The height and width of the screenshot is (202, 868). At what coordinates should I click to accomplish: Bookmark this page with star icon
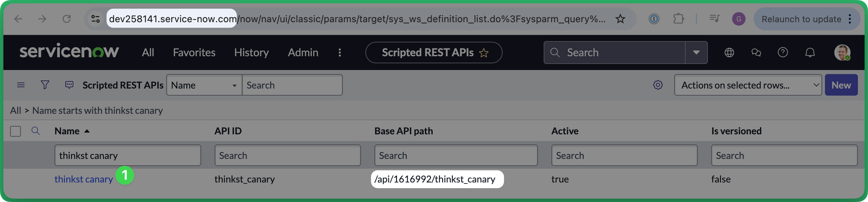click(620, 19)
